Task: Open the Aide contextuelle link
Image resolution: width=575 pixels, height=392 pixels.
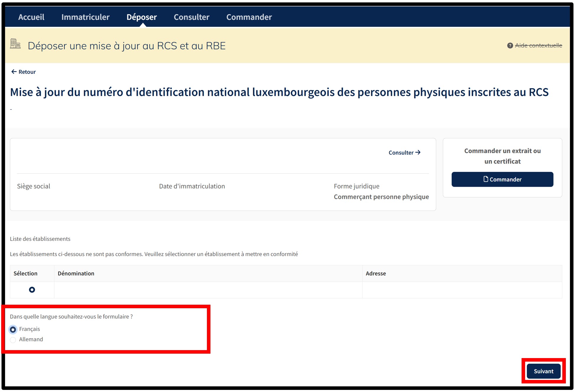Action: (538, 45)
